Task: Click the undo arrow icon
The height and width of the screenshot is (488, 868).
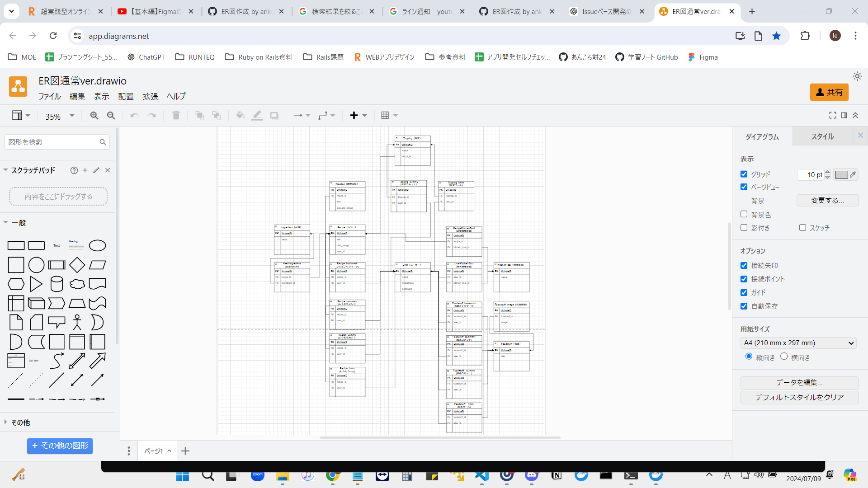Action: [x=134, y=116]
